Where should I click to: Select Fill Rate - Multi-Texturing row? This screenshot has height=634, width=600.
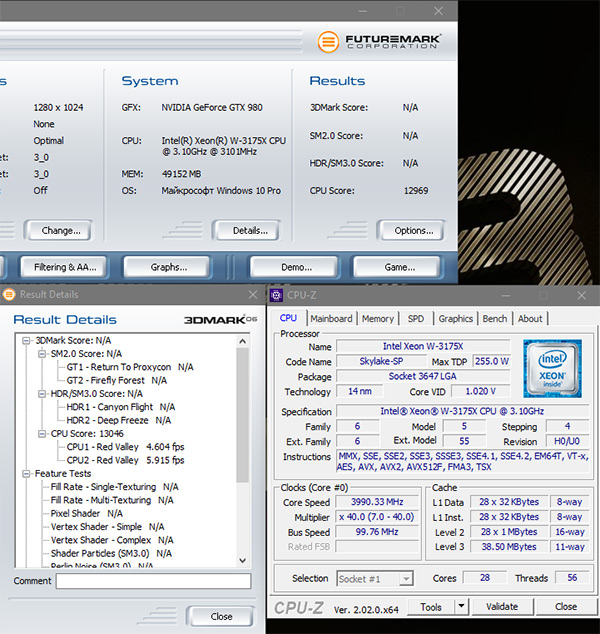tap(112, 501)
